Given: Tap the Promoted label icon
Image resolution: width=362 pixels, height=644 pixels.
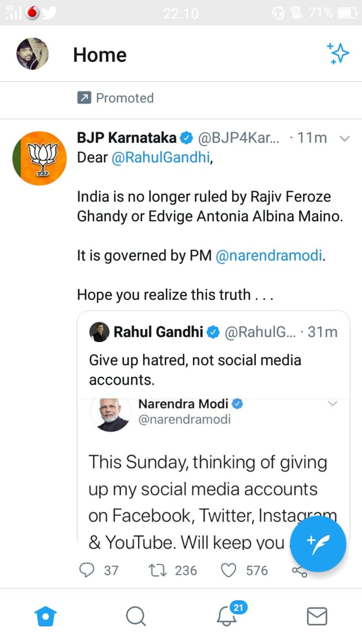Looking at the screenshot, I should tap(84, 98).
